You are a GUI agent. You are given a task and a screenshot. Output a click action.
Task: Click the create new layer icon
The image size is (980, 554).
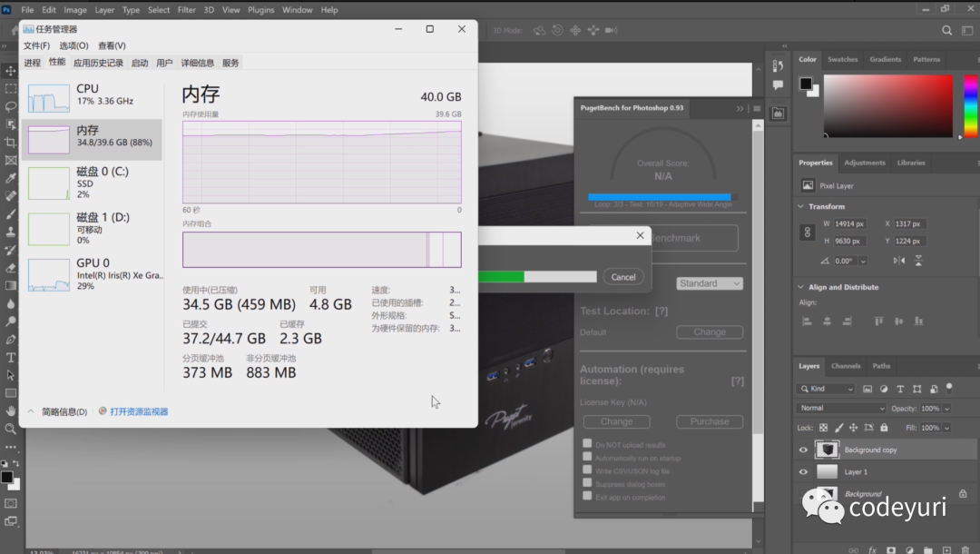946,549
